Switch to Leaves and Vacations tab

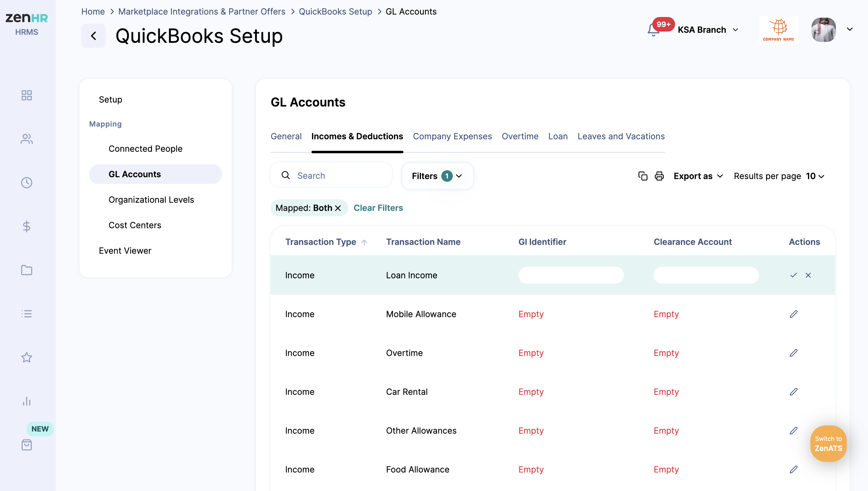pos(621,136)
